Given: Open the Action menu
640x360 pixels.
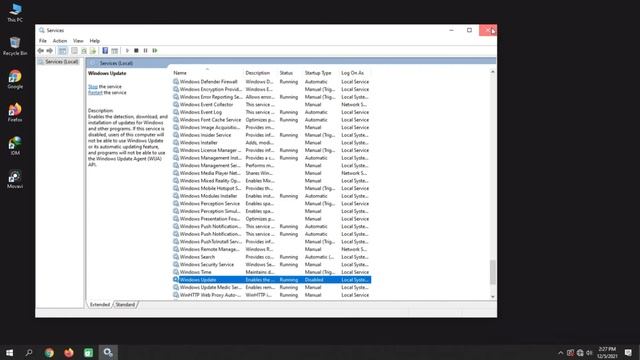Looking at the screenshot, I should tap(60, 41).
